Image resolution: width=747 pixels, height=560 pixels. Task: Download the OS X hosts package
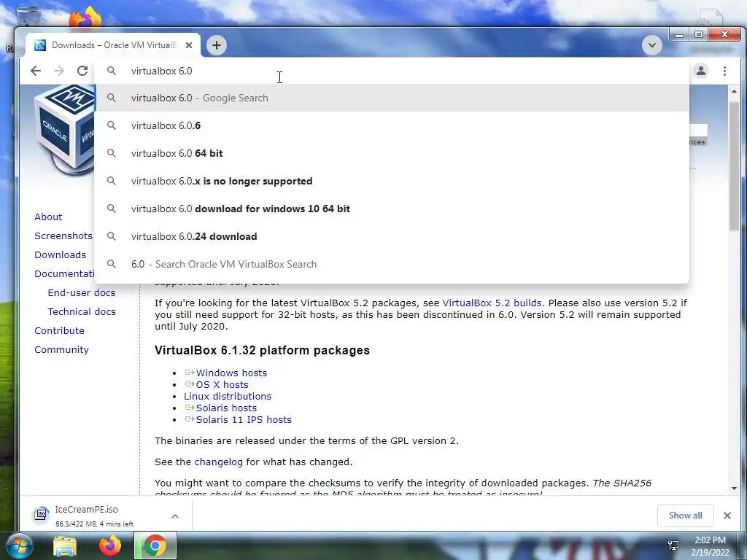point(222,385)
